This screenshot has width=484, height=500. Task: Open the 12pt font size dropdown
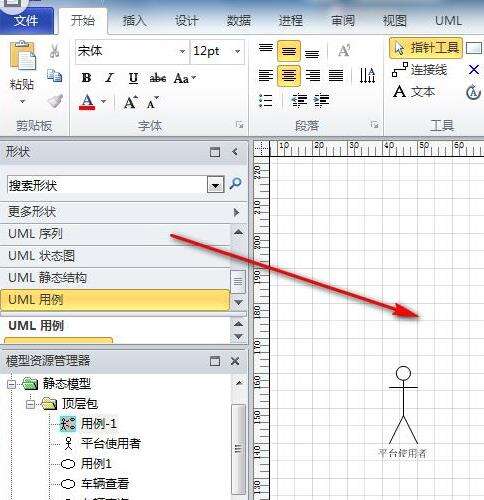[237, 52]
